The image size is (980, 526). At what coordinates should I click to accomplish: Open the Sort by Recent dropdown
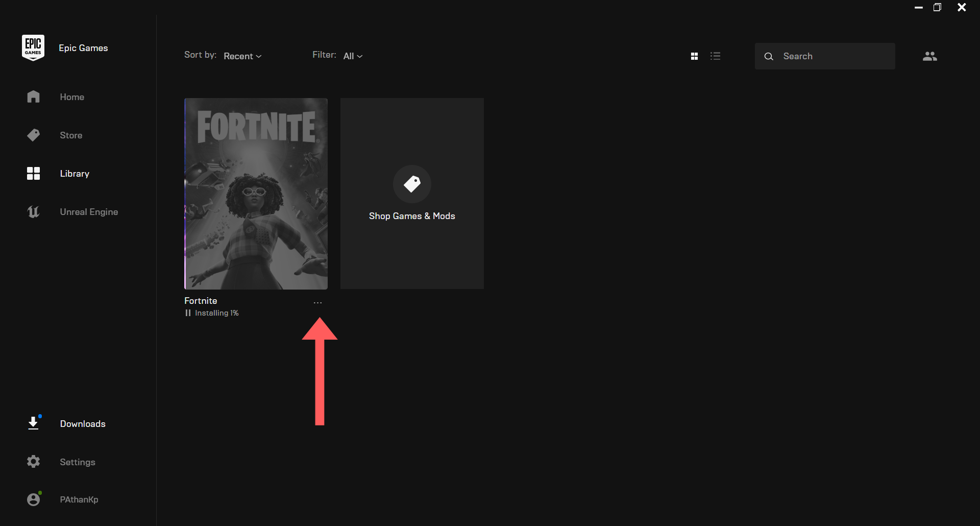click(242, 56)
